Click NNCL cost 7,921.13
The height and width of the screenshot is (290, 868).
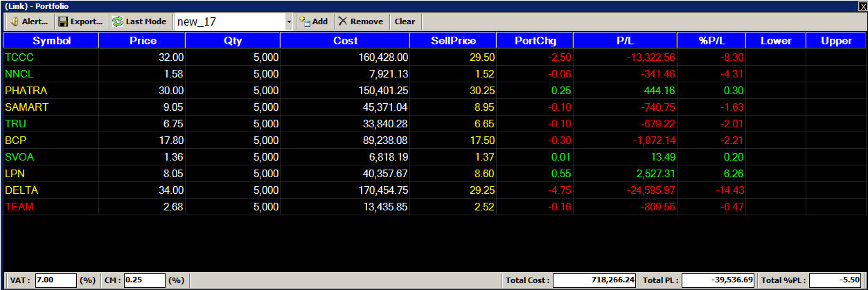(x=389, y=74)
